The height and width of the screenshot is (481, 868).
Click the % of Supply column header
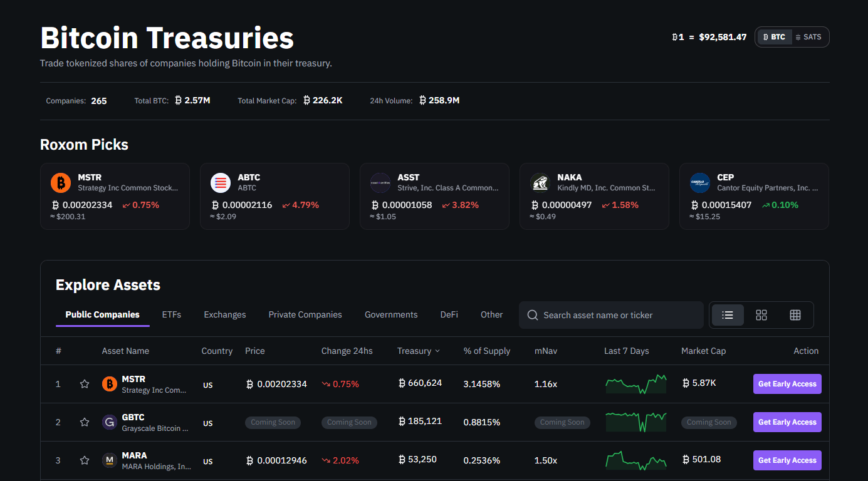(x=487, y=351)
